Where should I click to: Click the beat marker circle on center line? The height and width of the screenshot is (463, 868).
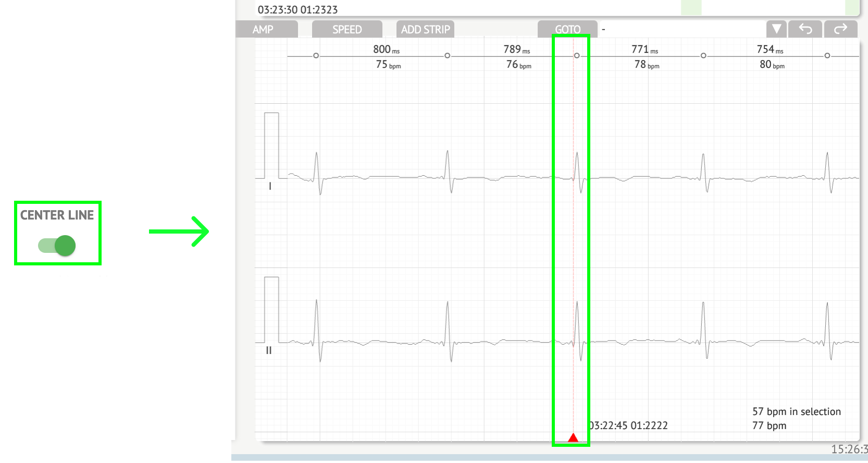[577, 56]
